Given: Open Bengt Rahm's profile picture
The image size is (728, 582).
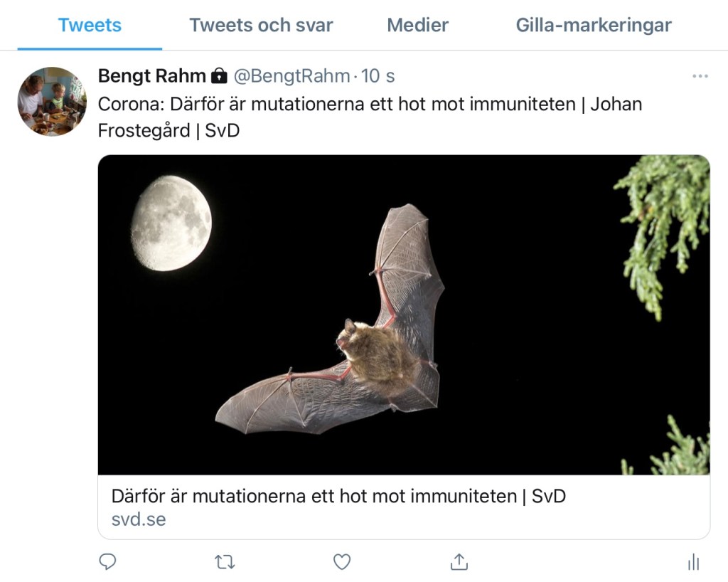Looking at the screenshot, I should 51,101.
